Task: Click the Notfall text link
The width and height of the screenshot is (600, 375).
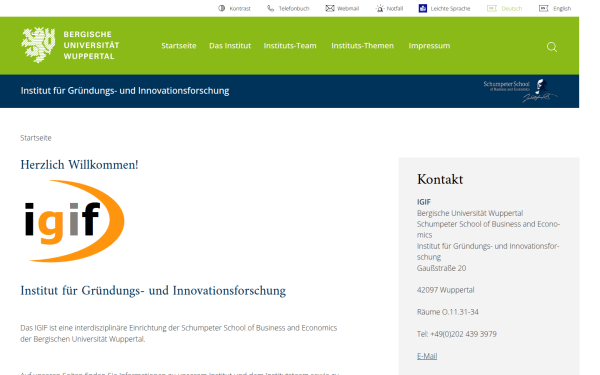Action: [x=395, y=8]
